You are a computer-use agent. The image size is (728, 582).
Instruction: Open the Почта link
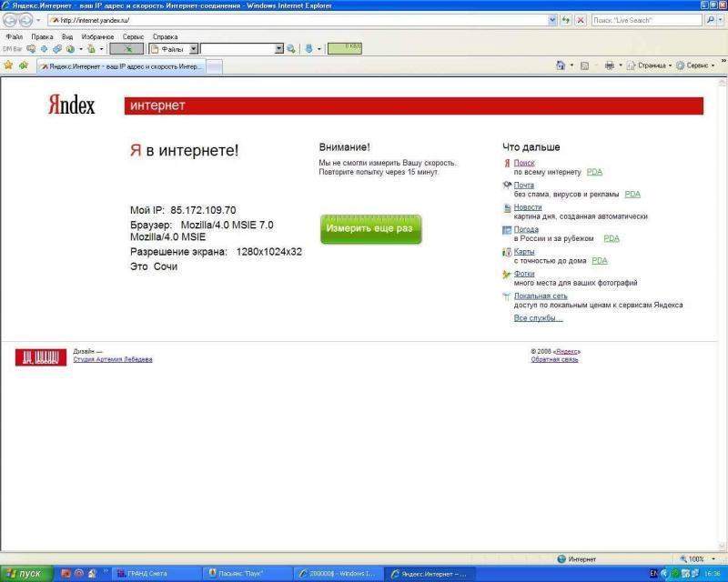pyautogui.click(x=524, y=186)
